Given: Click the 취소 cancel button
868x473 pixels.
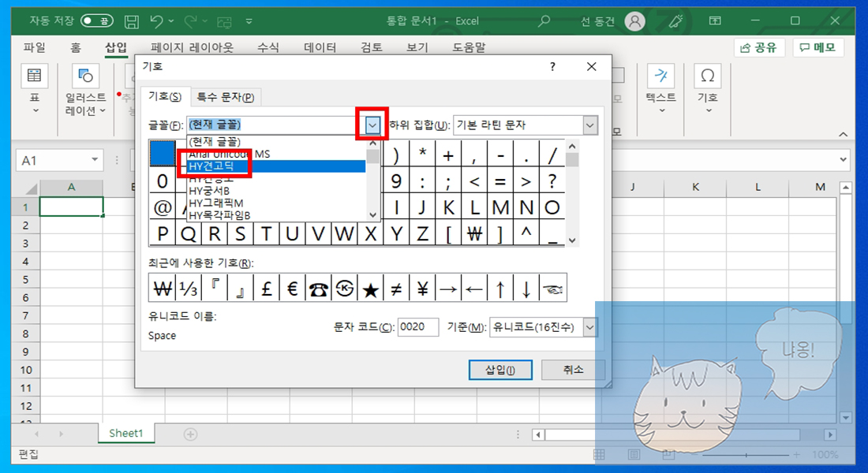Looking at the screenshot, I should [x=573, y=370].
